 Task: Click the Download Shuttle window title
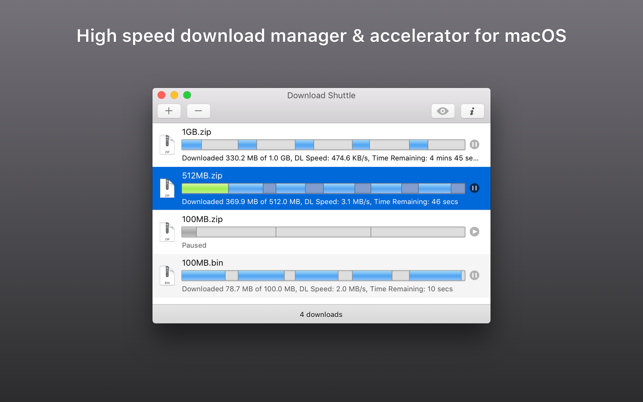(321, 95)
